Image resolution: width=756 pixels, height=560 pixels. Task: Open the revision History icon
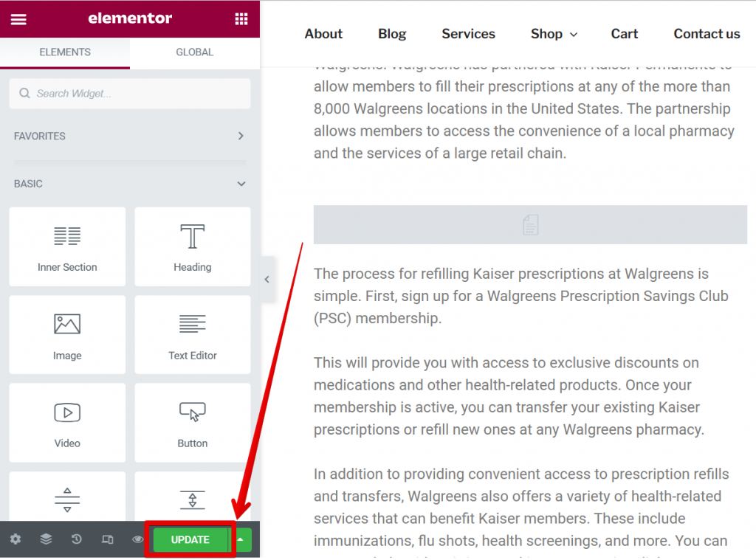(x=76, y=539)
